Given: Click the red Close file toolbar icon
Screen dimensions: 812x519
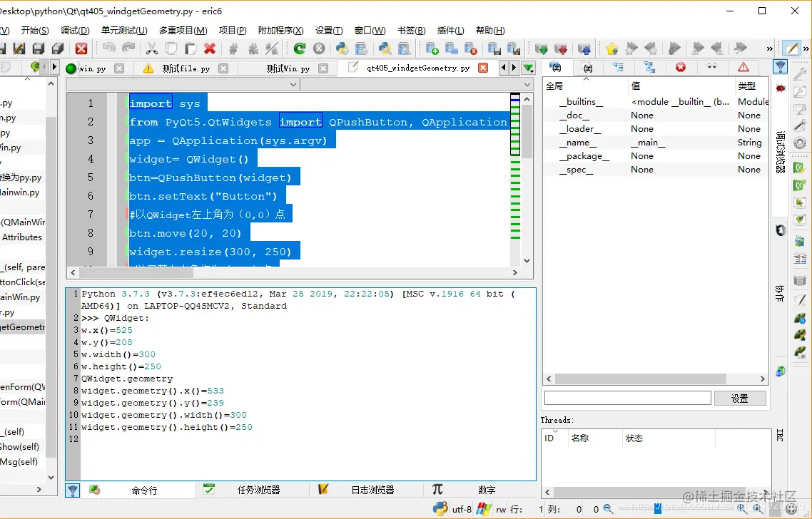Looking at the screenshot, I should pos(81,48).
